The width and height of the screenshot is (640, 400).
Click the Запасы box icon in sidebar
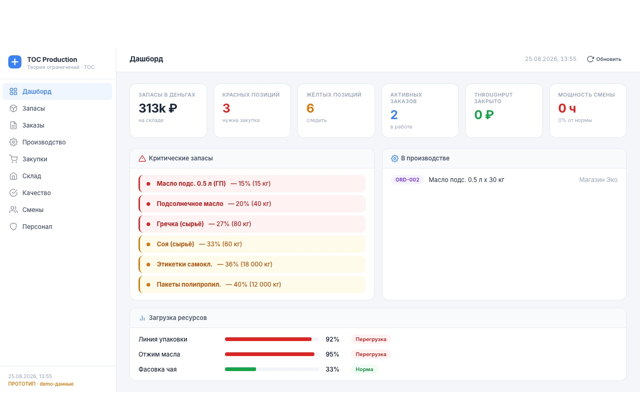click(x=13, y=109)
